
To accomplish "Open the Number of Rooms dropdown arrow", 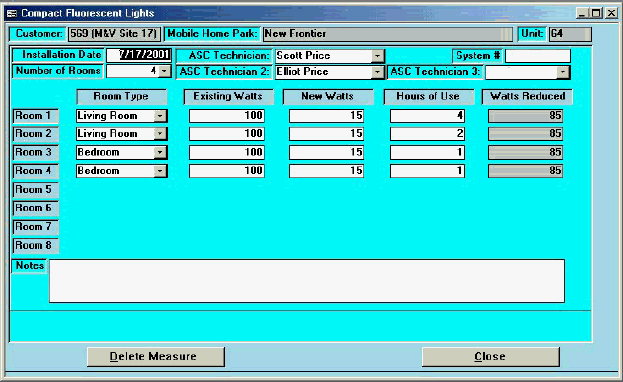I will pos(164,71).
